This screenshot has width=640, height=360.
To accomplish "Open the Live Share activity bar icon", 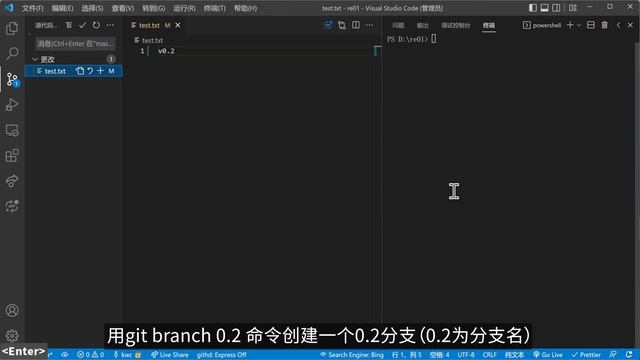I will pyautogui.click(x=12, y=181).
